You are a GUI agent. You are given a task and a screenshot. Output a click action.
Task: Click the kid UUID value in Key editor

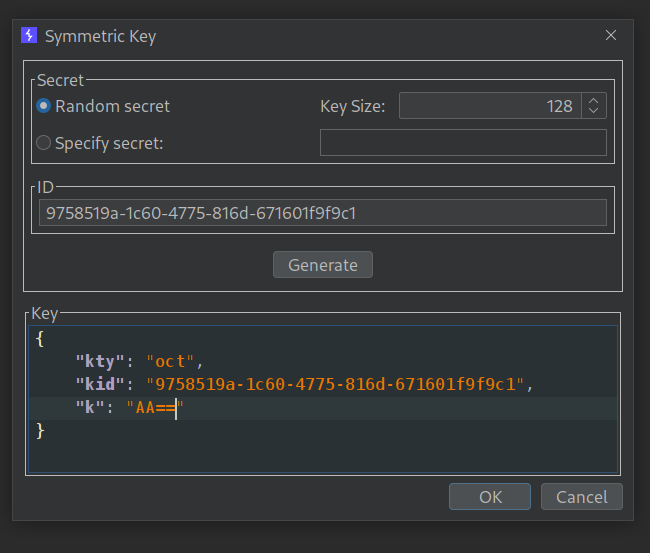click(336, 384)
